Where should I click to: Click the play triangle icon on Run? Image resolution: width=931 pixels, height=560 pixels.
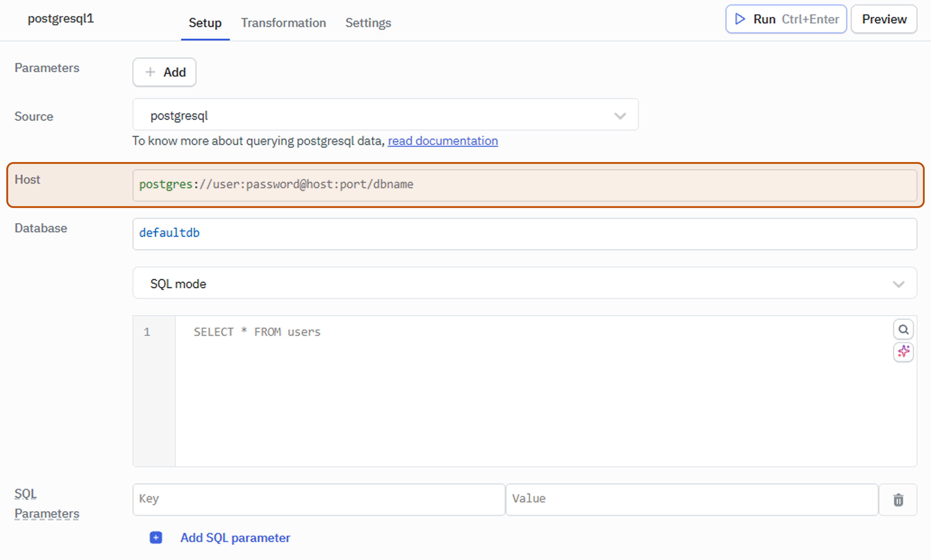(739, 19)
